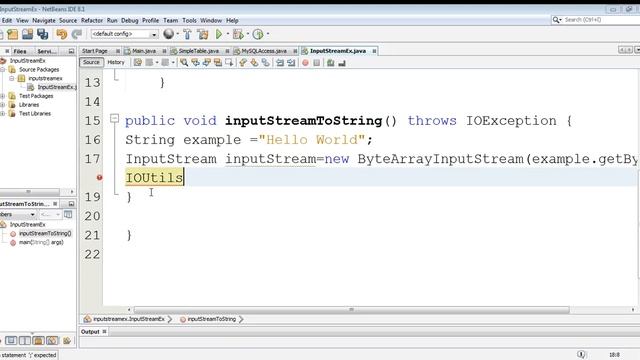Click the Navigator panel layout icon beside dropdowns
The height and width of the screenshot is (360, 640).
(x=68, y=214)
